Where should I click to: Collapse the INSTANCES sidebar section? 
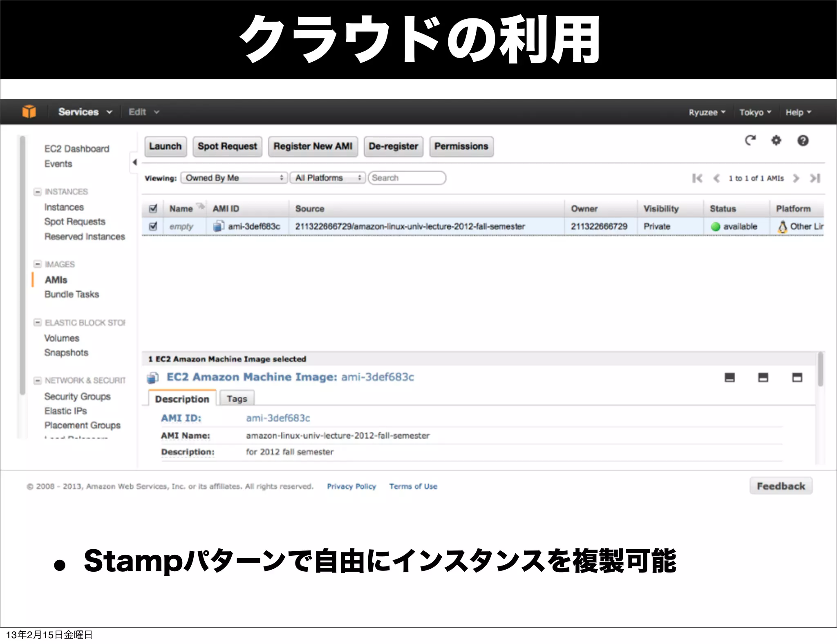pyautogui.click(x=38, y=192)
